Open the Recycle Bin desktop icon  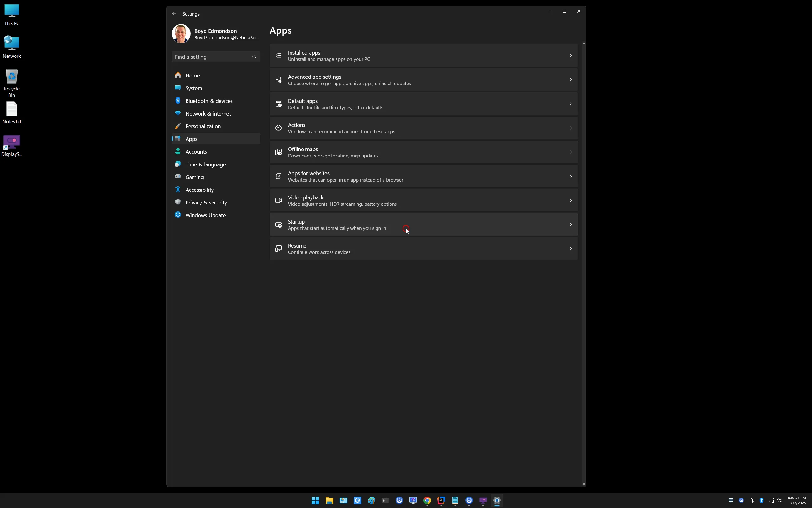pyautogui.click(x=12, y=83)
